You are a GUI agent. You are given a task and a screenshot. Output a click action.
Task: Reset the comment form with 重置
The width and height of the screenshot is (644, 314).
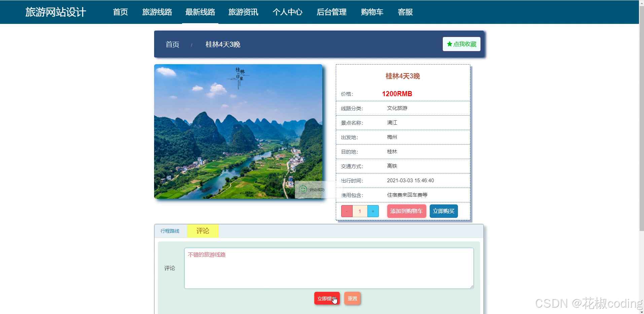352,298
